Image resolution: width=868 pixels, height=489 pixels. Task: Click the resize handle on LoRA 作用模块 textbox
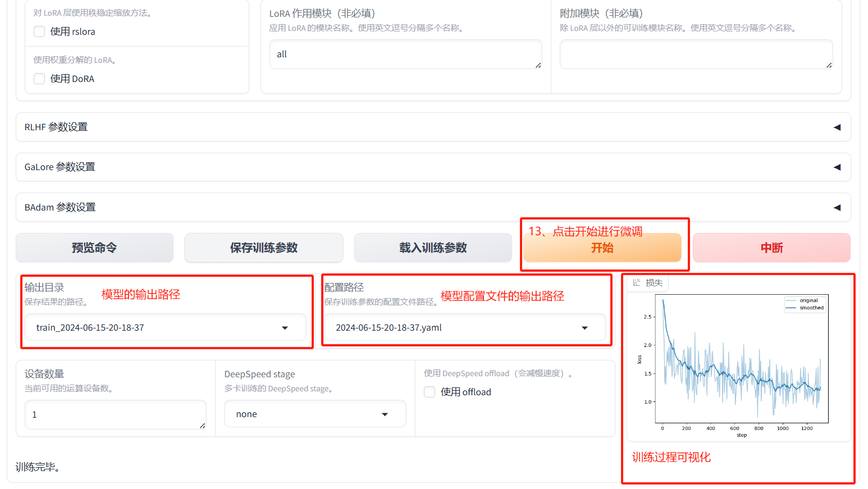(538, 67)
